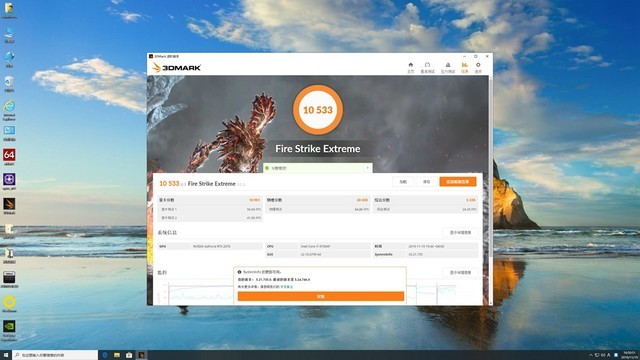Open the GeForce Experience desktop icon

pos(9,330)
